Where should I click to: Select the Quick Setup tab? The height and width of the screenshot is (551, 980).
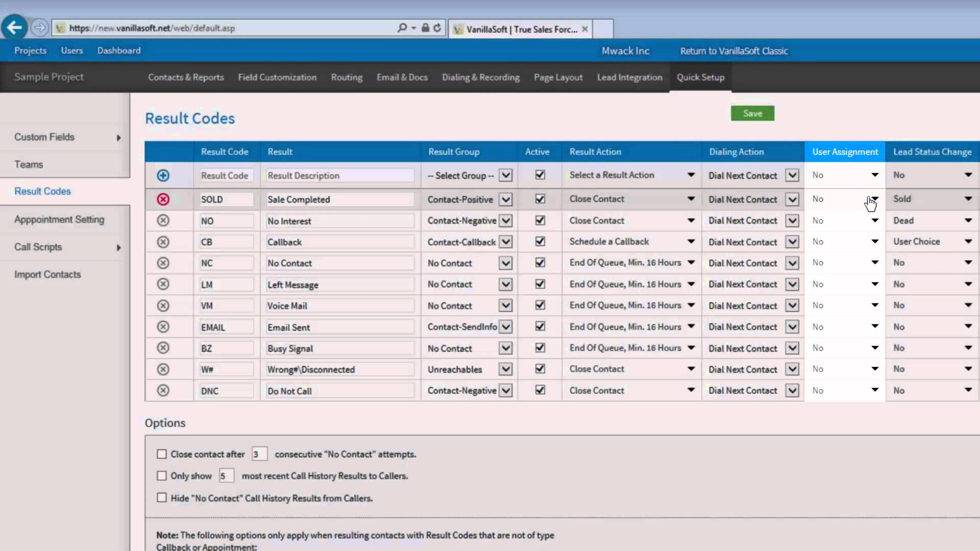pyautogui.click(x=700, y=77)
